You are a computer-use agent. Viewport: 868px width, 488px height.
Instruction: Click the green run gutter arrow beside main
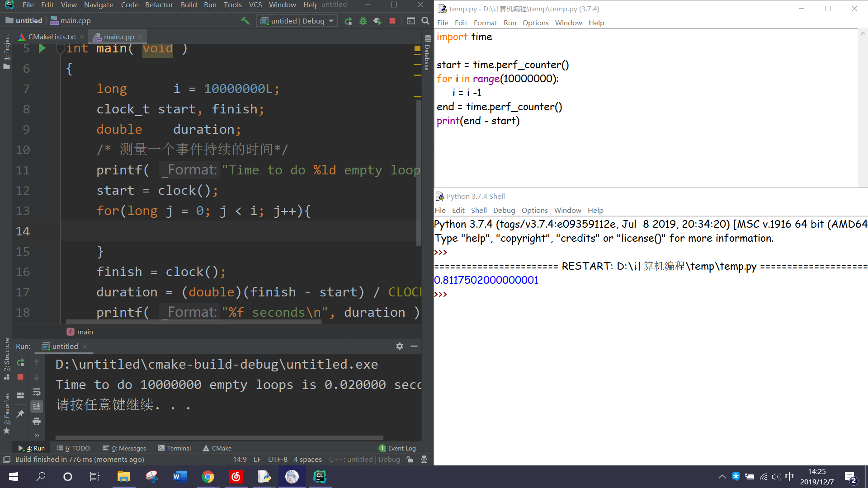(x=42, y=49)
